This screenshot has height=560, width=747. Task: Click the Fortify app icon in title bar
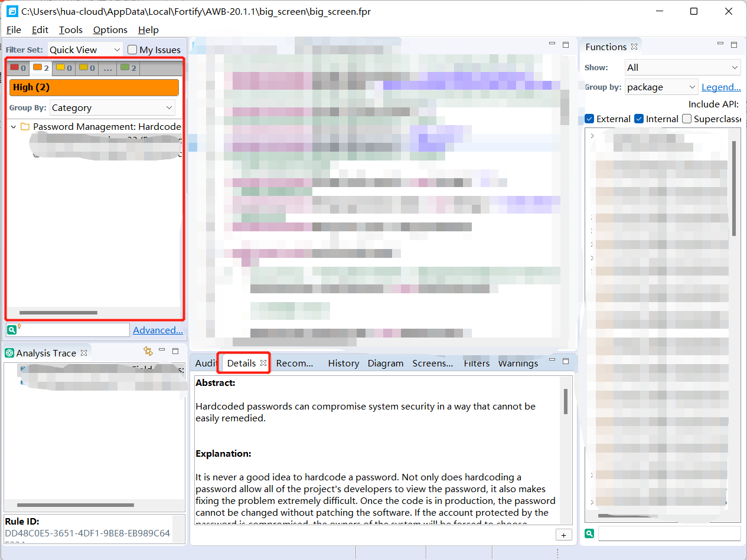(12, 11)
